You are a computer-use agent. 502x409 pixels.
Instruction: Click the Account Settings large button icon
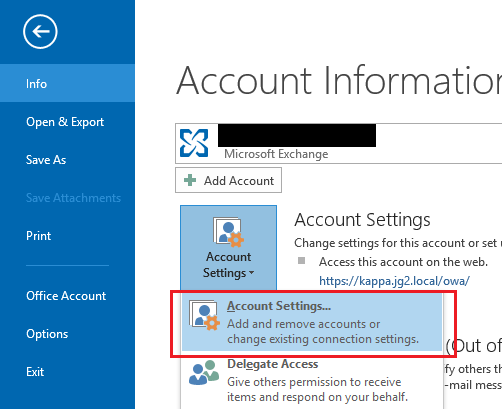coord(229,232)
